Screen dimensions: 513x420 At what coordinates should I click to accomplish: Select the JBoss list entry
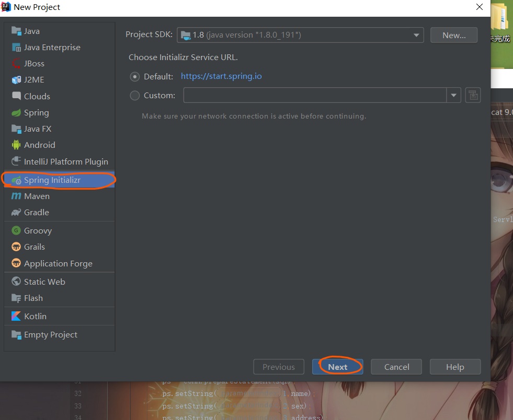point(59,63)
